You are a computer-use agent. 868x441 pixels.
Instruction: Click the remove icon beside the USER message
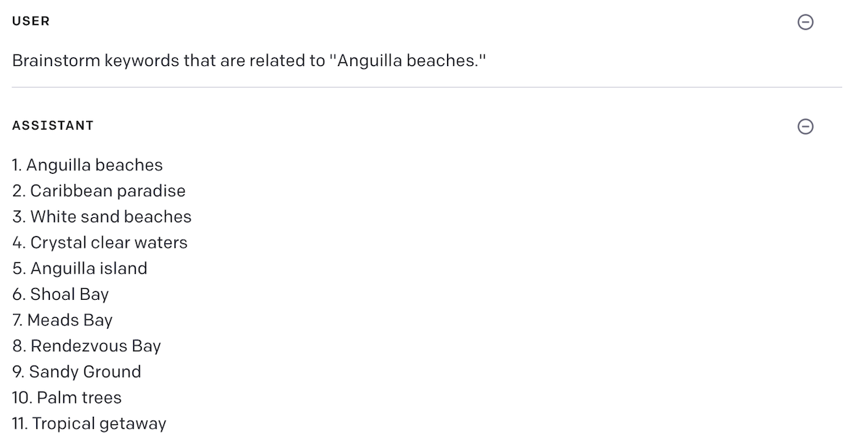pyautogui.click(x=805, y=22)
